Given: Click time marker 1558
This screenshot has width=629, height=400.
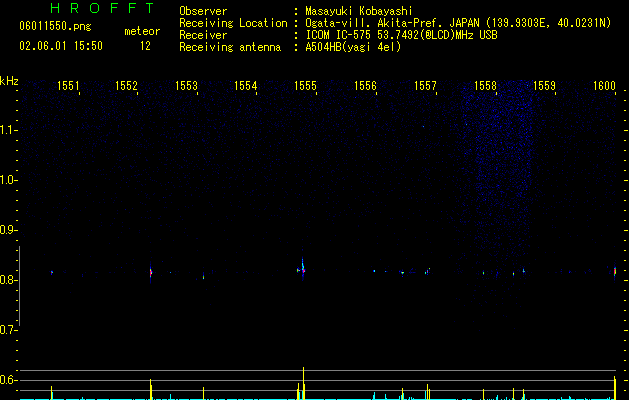Looking at the screenshot, I should pos(485,85).
